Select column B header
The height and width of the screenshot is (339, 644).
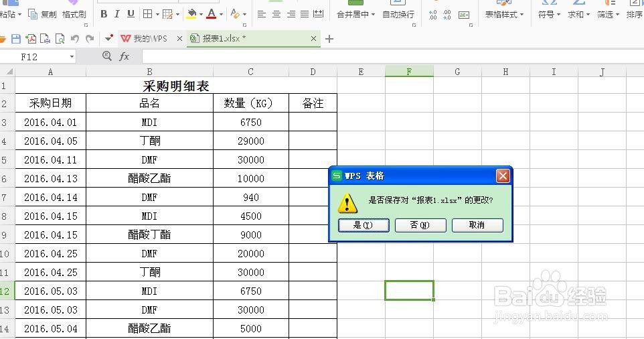[x=149, y=72]
